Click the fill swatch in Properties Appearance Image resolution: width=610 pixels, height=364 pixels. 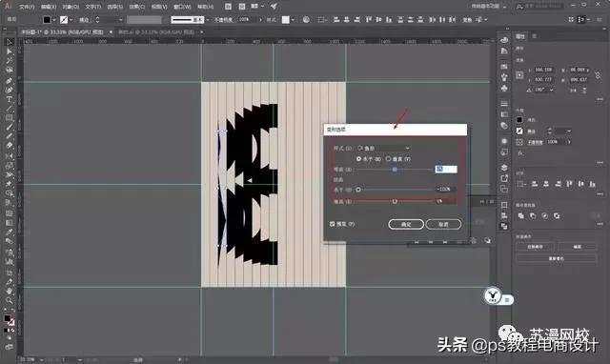[519, 120]
